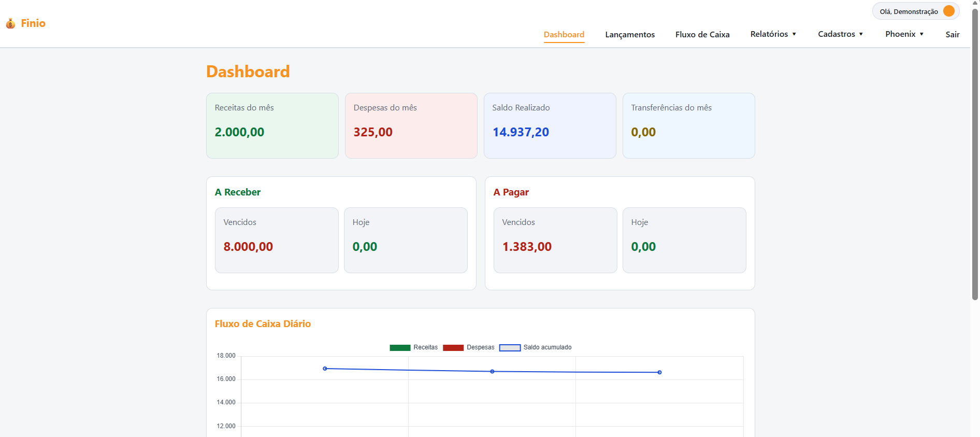Select the Saldo Realizado card

[550, 125]
